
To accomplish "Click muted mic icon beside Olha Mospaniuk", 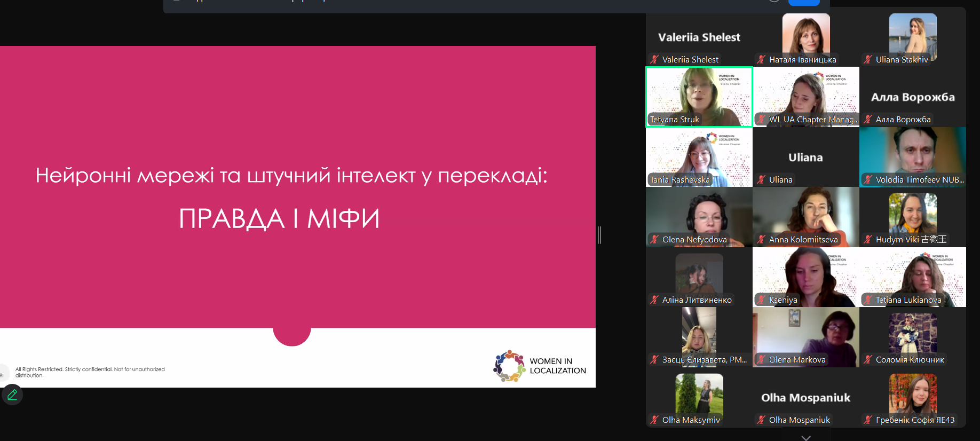I will (x=761, y=420).
